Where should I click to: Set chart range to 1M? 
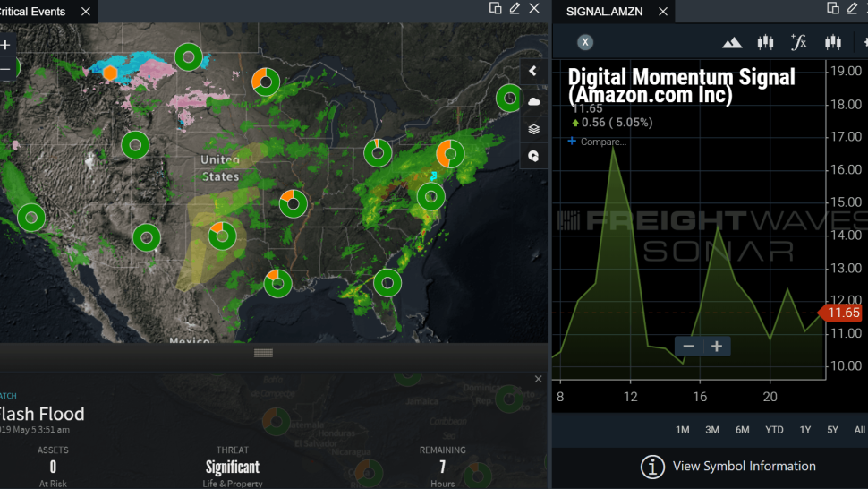683,430
